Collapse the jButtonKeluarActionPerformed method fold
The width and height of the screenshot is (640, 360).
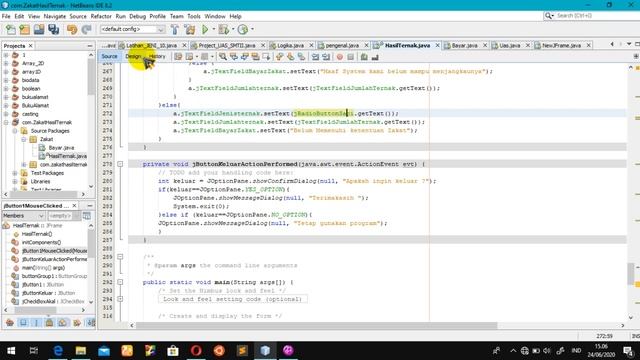point(120,164)
